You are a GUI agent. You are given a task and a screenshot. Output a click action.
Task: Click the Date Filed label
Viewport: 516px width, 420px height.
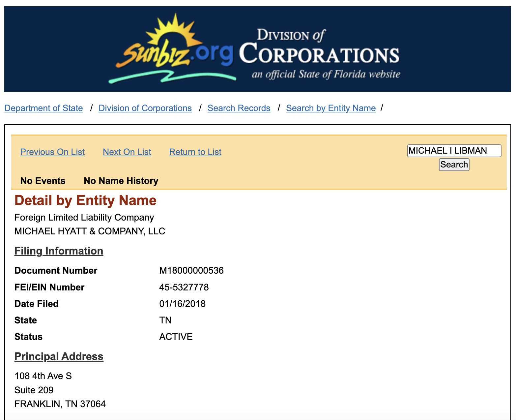[x=36, y=304]
